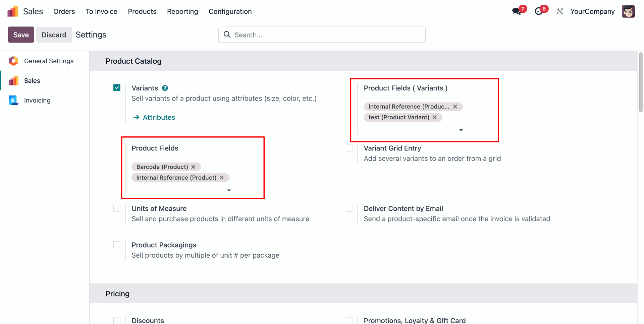Open the Reporting menu
This screenshot has width=644, height=324.
coord(182,11)
